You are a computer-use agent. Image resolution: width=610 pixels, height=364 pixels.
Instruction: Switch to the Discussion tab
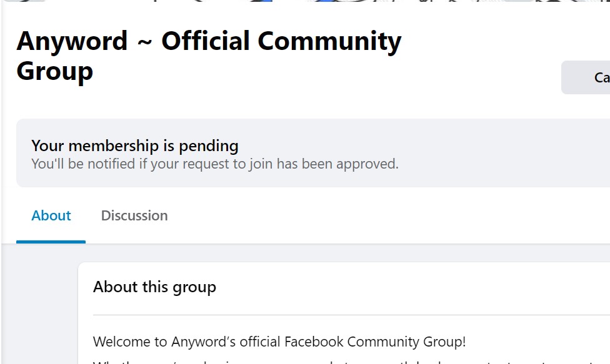(x=134, y=215)
